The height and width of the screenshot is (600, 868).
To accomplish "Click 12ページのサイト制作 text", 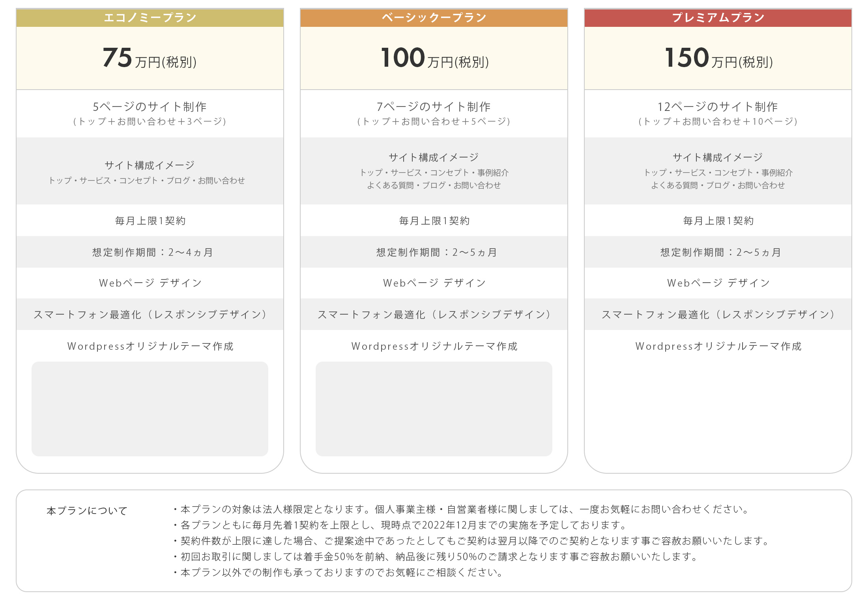I will [718, 107].
